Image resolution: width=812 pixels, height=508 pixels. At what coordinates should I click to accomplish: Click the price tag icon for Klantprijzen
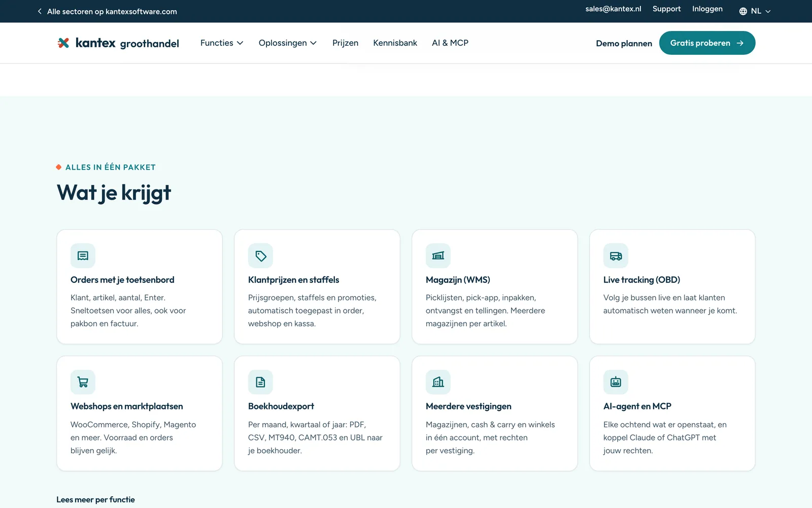click(x=260, y=256)
